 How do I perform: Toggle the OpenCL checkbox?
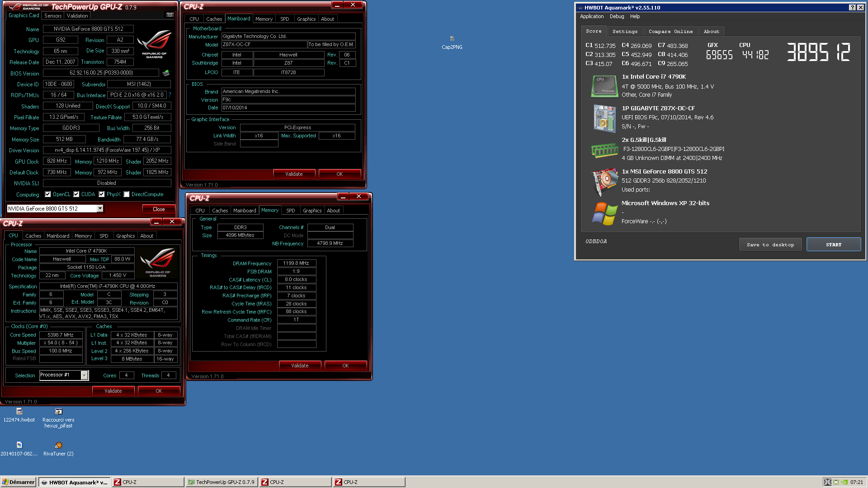(48, 194)
